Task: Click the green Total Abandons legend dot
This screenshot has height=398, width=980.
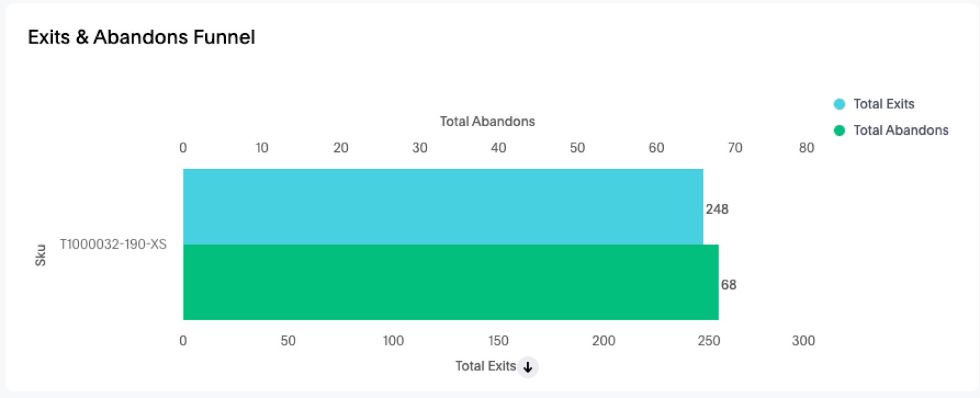Action: (839, 130)
